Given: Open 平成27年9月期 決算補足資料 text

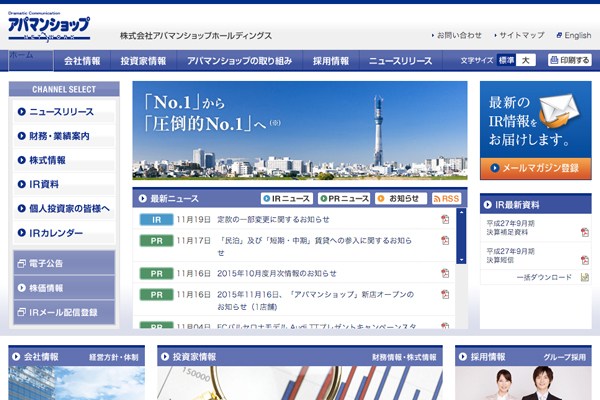Looking at the screenshot, I should [510, 227].
